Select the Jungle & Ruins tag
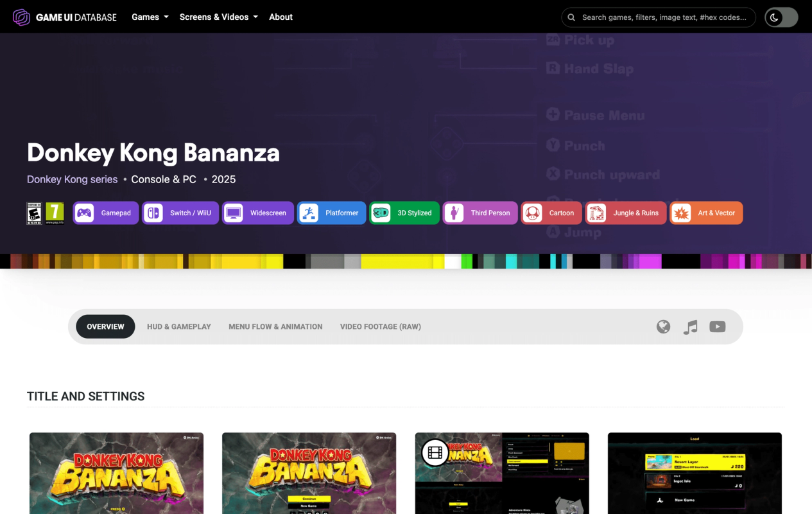 [626, 213]
